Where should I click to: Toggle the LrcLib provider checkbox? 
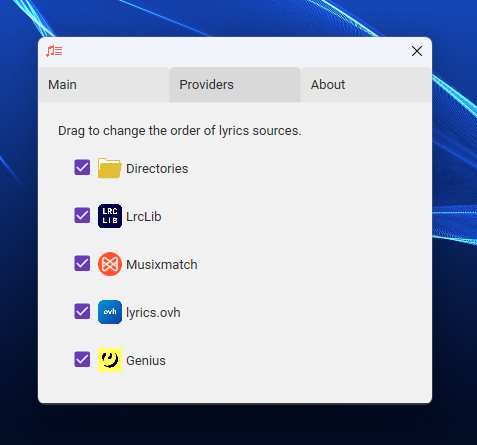(82, 215)
